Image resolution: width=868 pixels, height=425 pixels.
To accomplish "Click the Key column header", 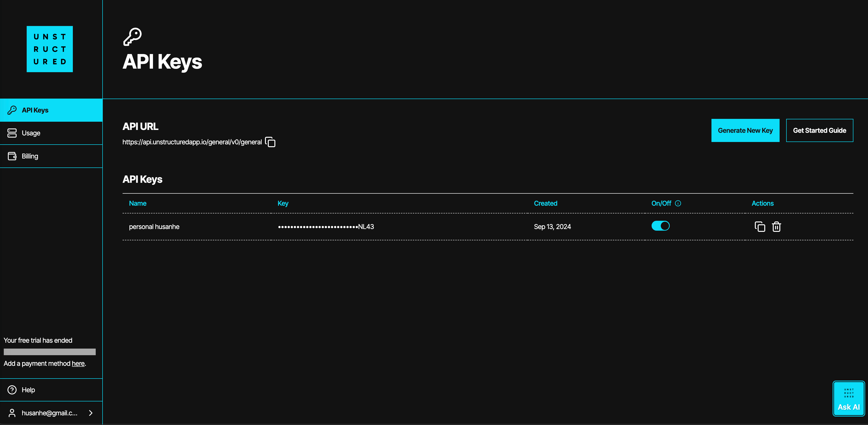I will click(x=283, y=203).
